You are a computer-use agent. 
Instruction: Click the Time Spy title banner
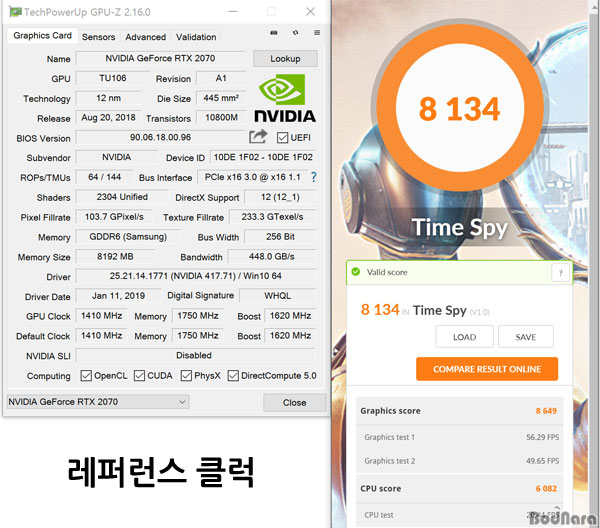(460, 227)
